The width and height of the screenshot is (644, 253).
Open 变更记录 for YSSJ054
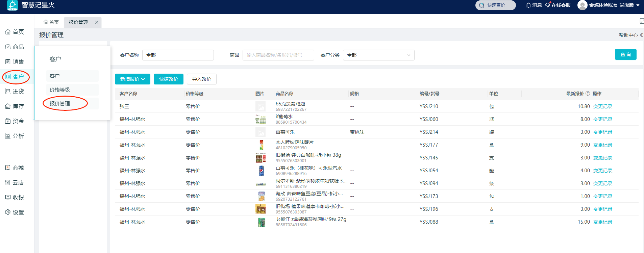[603, 171]
